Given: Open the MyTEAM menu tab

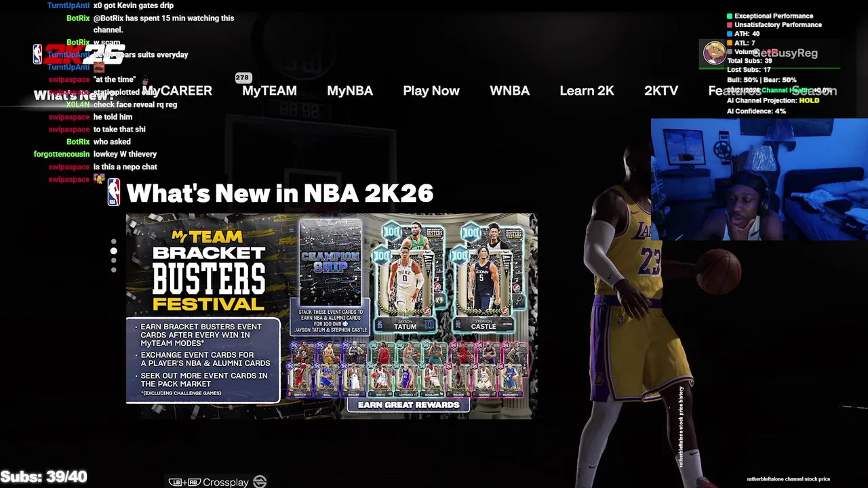Looking at the screenshot, I should pos(269,91).
